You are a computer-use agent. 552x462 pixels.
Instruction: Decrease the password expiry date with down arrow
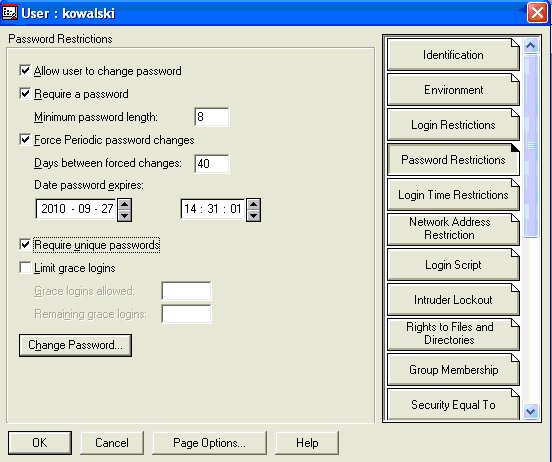coord(125,216)
